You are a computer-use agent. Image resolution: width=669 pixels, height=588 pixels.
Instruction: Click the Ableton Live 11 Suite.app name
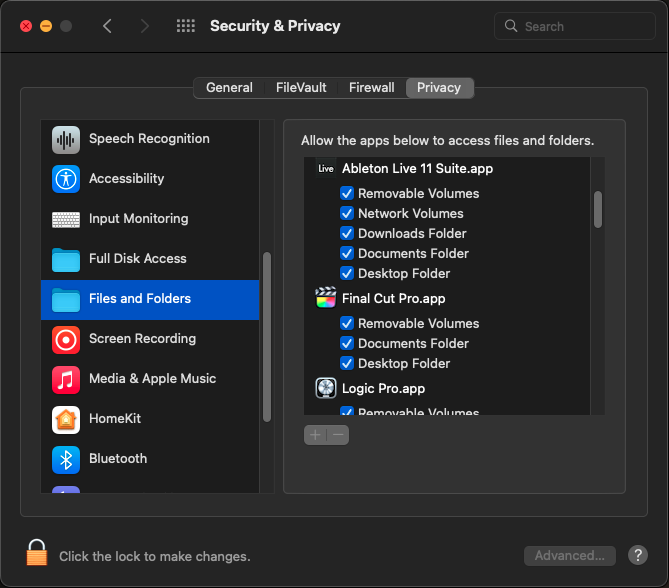click(x=417, y=169)
